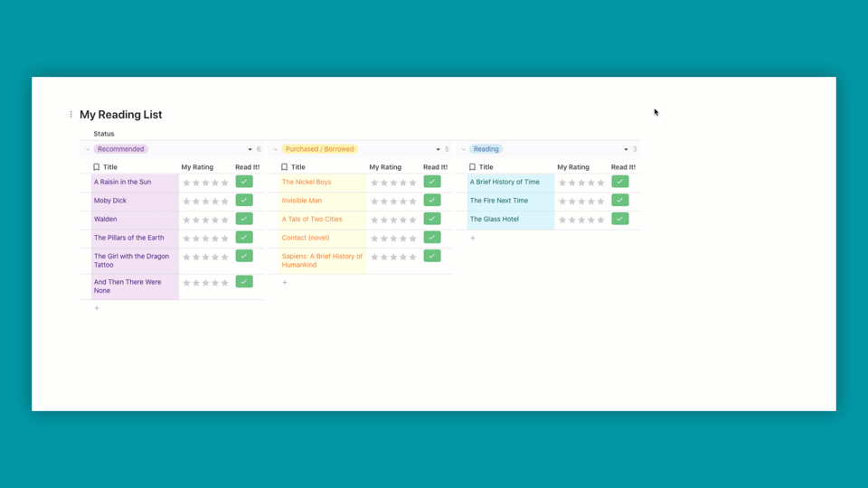Toggle the Read It checkbox for The Nickel Boys
This screenshot has height=488, width=868.
pos(432,182)
